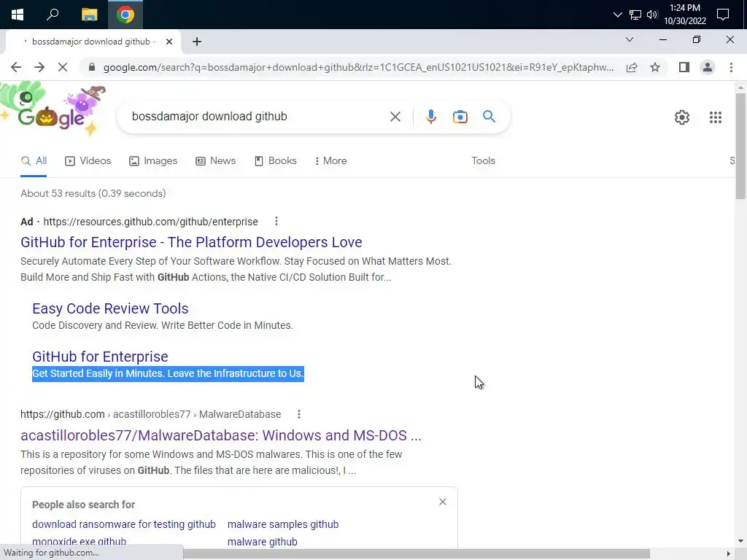747x560 pixels.
Task: Open the Easy Code Review Tools link
Action: [x=110, y=308]
